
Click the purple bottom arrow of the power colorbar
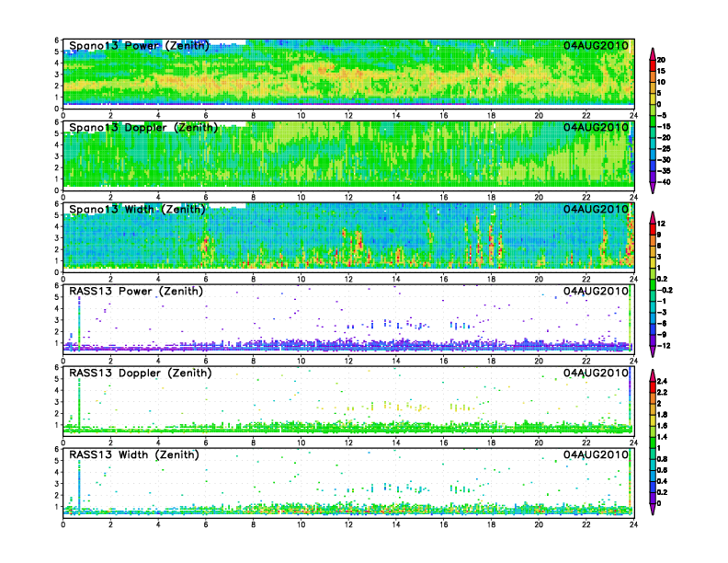653,188
